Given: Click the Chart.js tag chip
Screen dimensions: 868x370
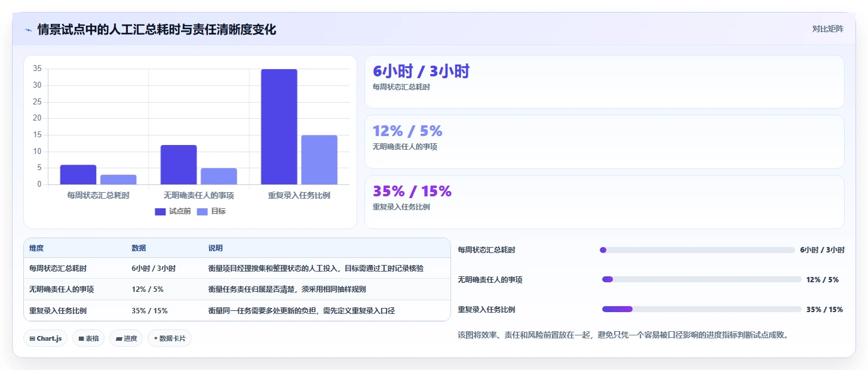Looking at the screenshot, I should coord(45,338).
